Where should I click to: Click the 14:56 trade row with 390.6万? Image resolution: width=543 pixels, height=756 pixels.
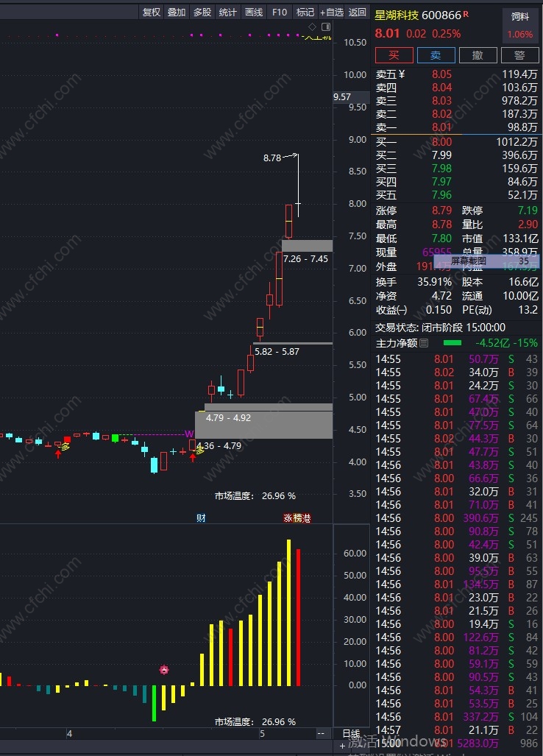tap(456, 517)
